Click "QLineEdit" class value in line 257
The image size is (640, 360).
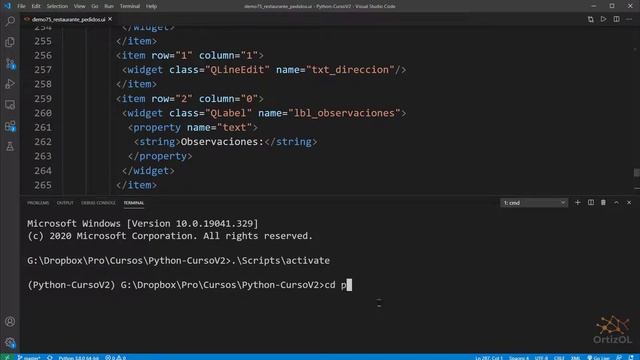coord(237,70)
